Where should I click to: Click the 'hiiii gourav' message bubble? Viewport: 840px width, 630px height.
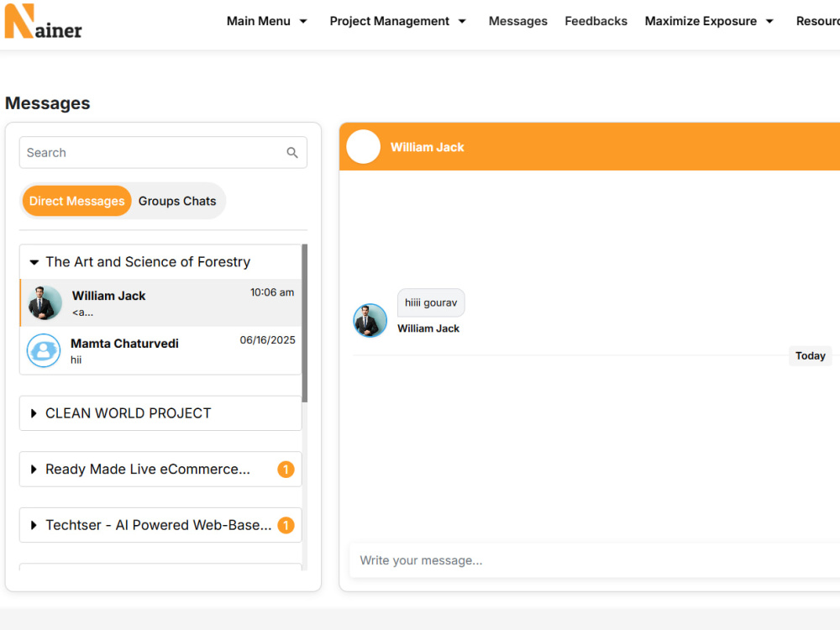click(431, 302)
